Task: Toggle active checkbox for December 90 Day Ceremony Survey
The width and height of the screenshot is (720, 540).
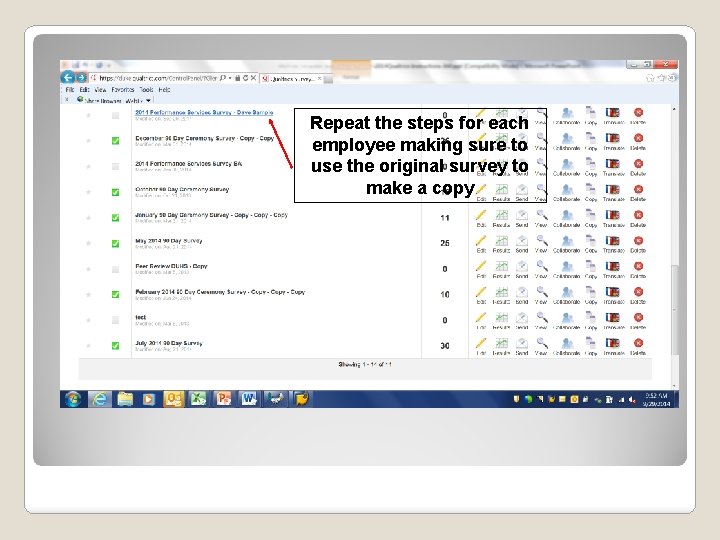Action: 116,141
